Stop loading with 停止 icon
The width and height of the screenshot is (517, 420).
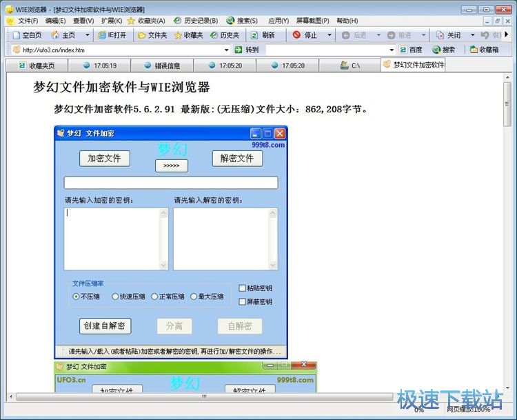(x=296, y=34)
